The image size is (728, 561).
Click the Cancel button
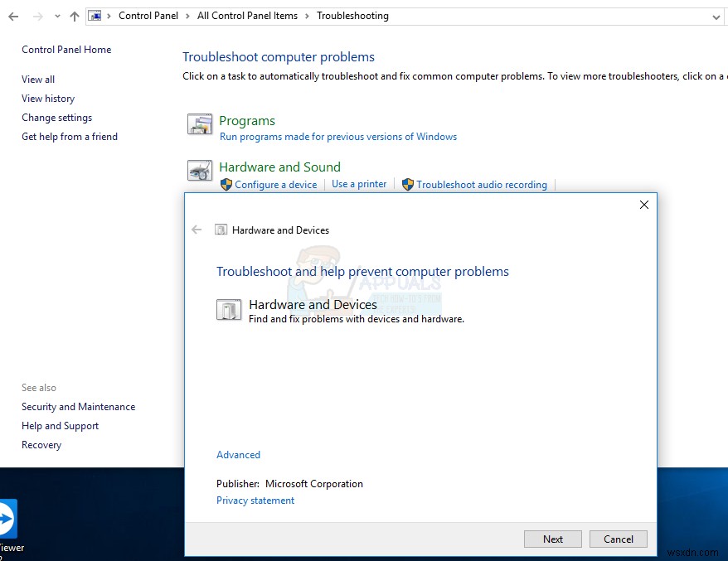[x=619, y=539]
